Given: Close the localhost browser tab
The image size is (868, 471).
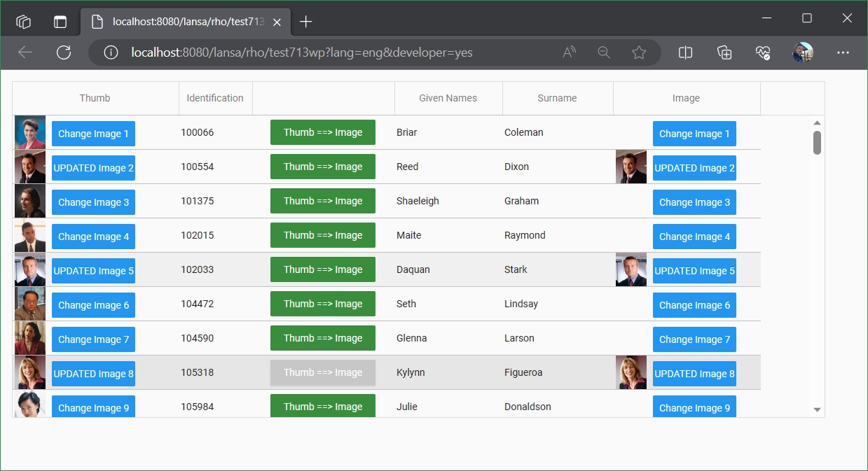Looking at the screenshot, I should click(277, 22).
